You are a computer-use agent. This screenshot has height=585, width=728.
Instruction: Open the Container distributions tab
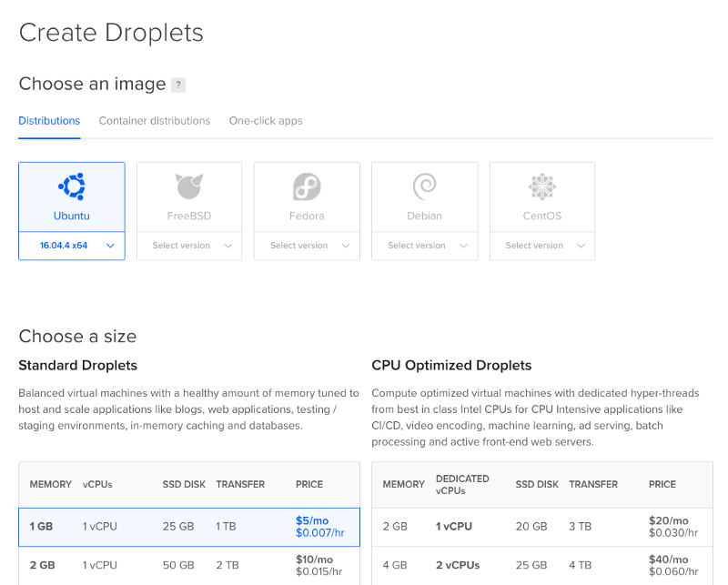pyautogui.click(x=155, y=121)
